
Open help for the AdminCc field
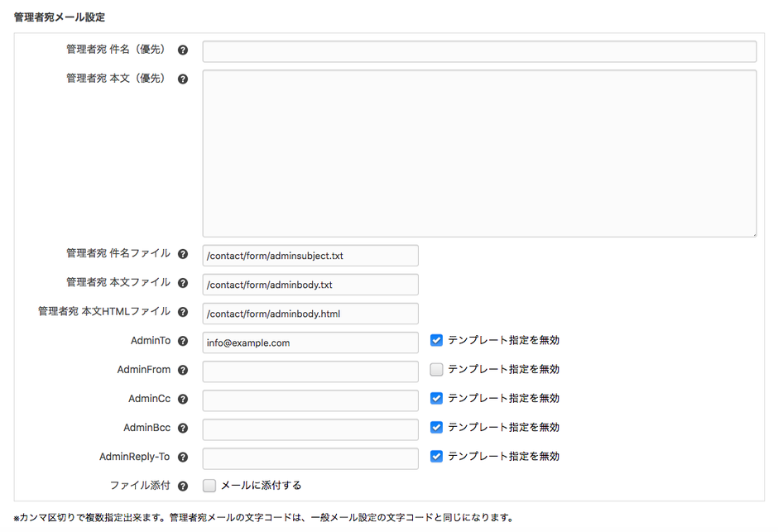pos(183,398)
